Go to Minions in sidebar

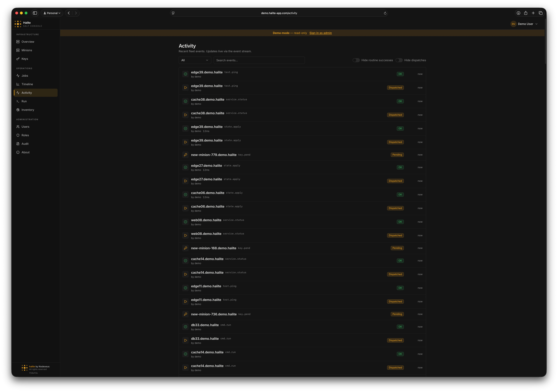[x=36, y=50]
